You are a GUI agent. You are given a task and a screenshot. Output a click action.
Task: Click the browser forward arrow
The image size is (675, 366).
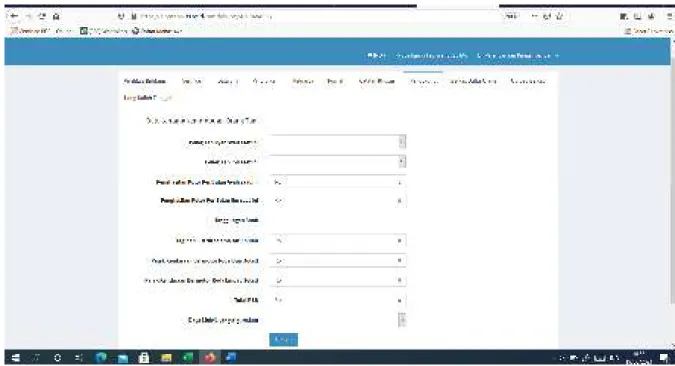pos(28,16)
